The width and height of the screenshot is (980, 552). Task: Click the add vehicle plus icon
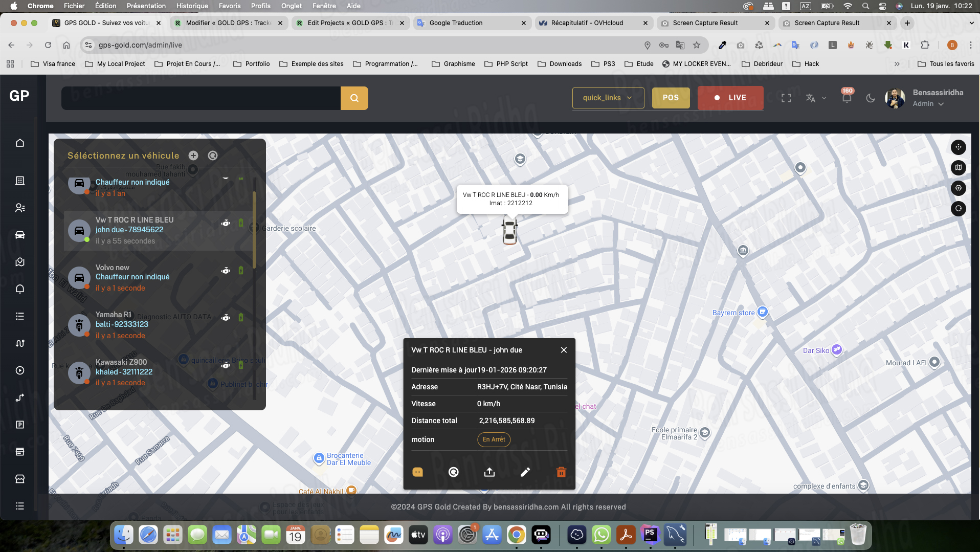(193, 156)
